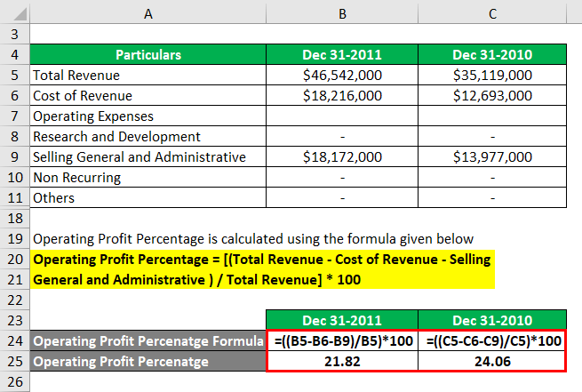Click Dec 31-2011 header in row 4
Image resolution: width=582 pixels, height=392 pixels.
(x=342, y=54)
